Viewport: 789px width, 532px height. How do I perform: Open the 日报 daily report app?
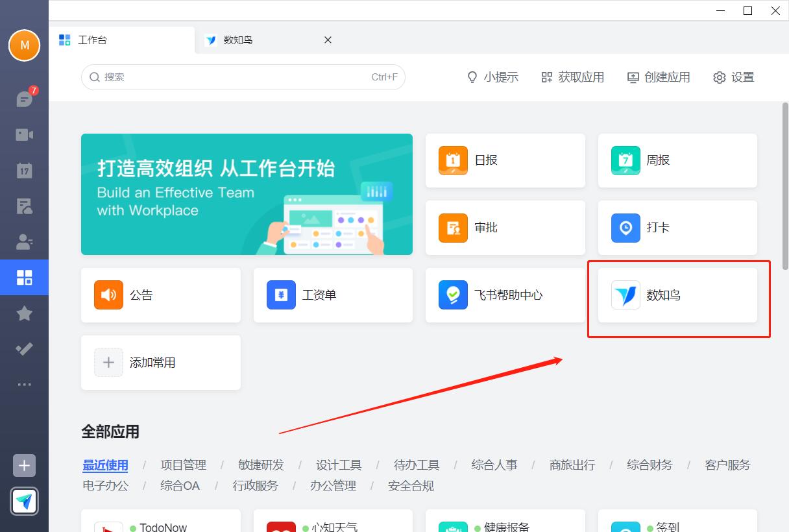point(505,160)
